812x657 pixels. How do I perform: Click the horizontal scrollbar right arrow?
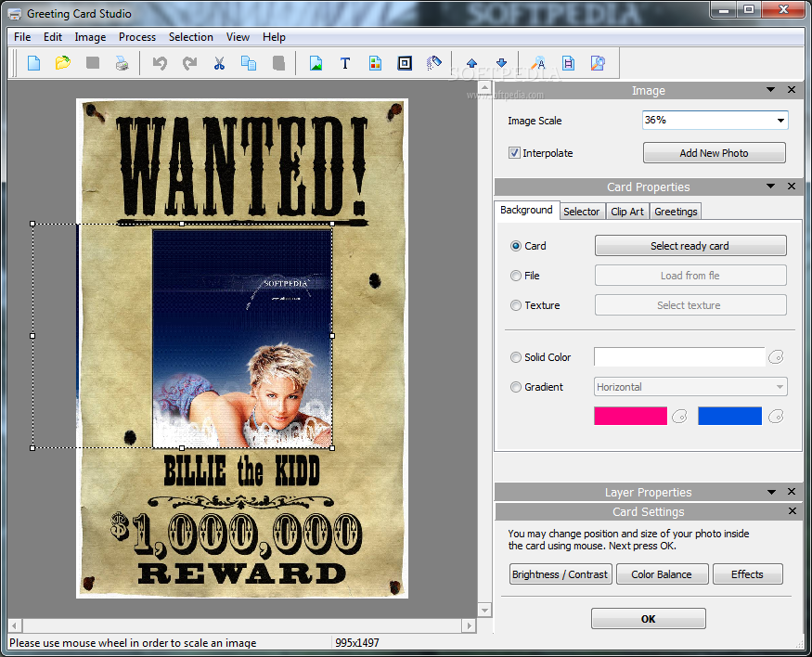(x=470, y=625)
